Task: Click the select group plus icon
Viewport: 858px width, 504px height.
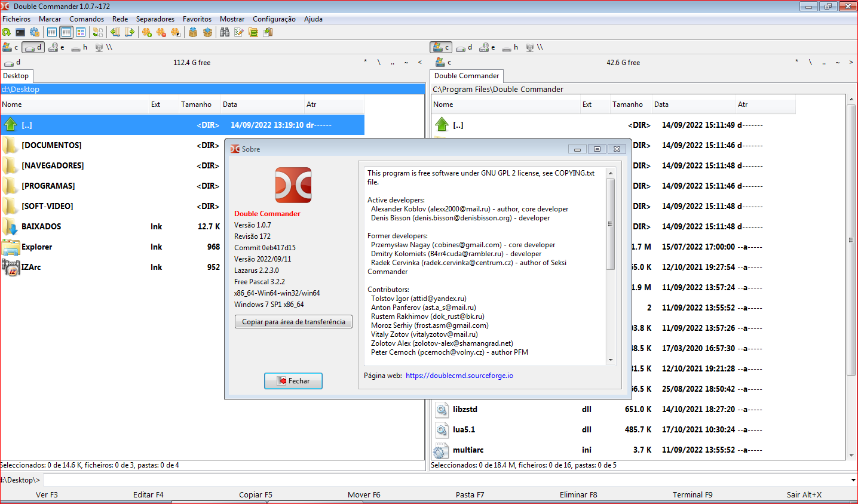Action: pyautogui.click(x=147, y=32)
